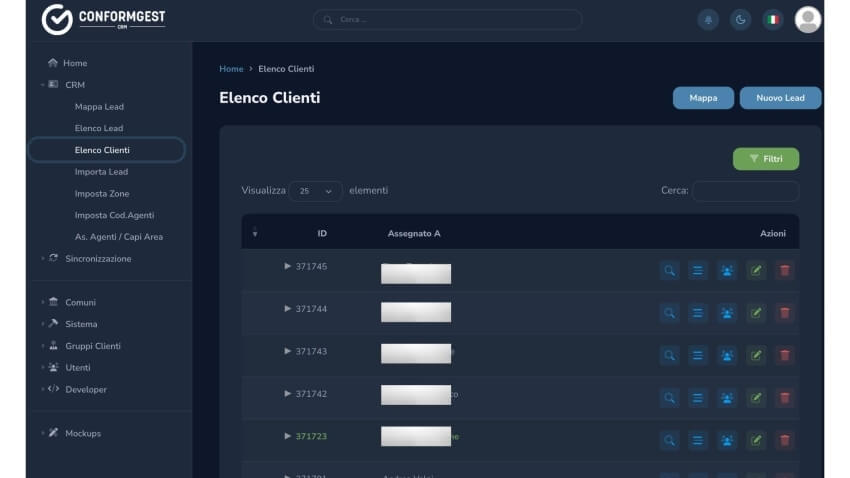Open users icon for client 371743

(x=727, y=356)
